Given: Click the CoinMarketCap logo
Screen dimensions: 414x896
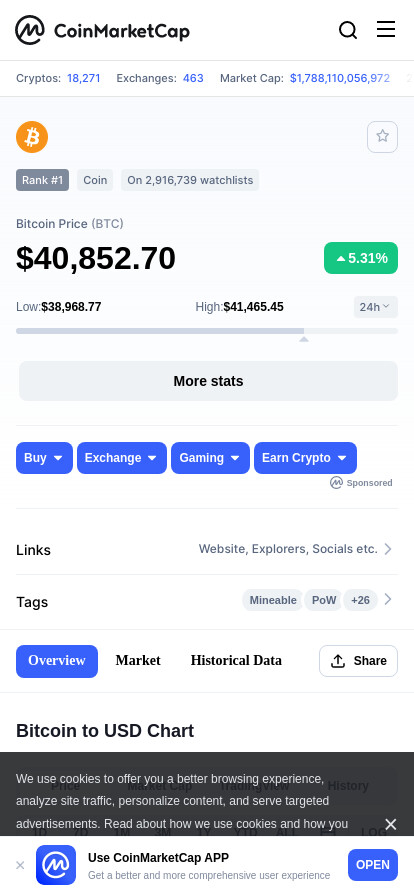Looking at the screenshot, I should [102, 30].
